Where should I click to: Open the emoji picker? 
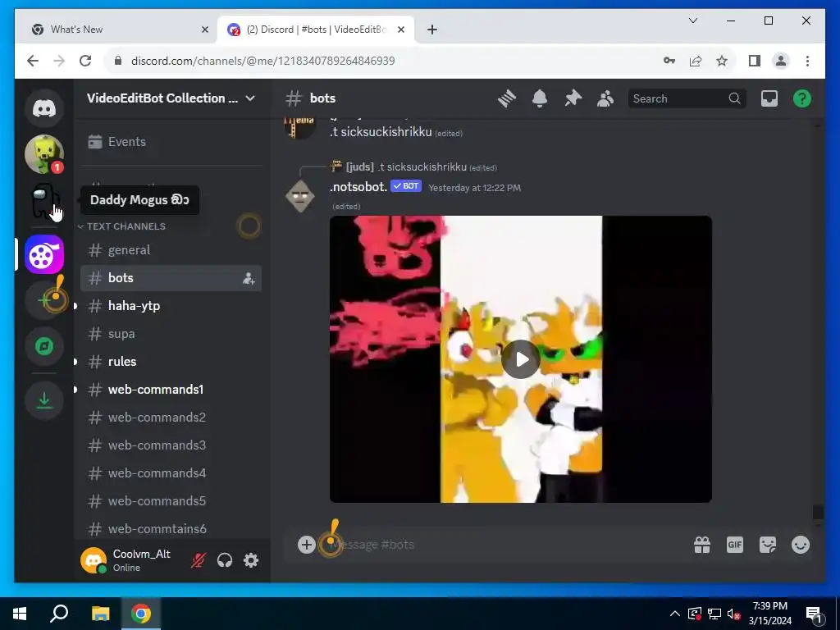coord(801,546)
